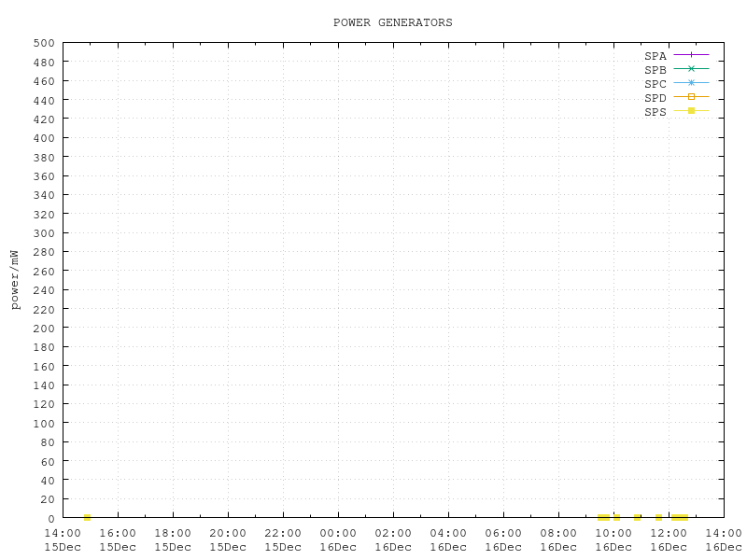Select the SPB legend label text
Viewport: 747px width, 560px height.
[x=655, y=70]
